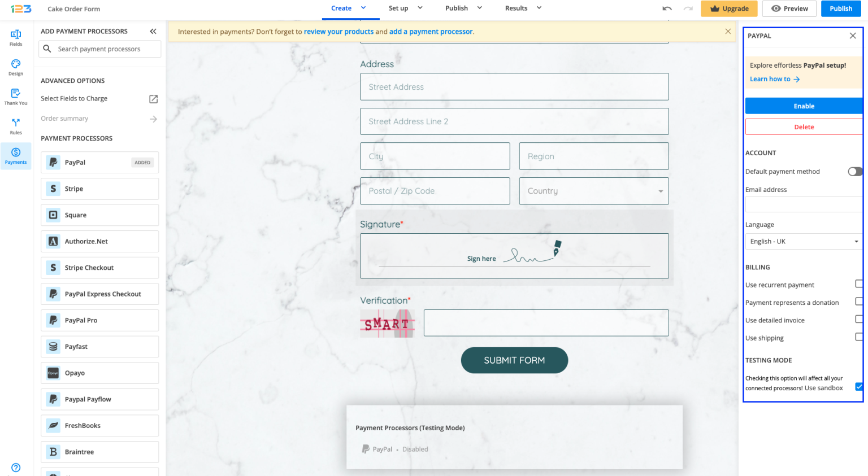Click the signature pen icon

[x=557, y=248]
